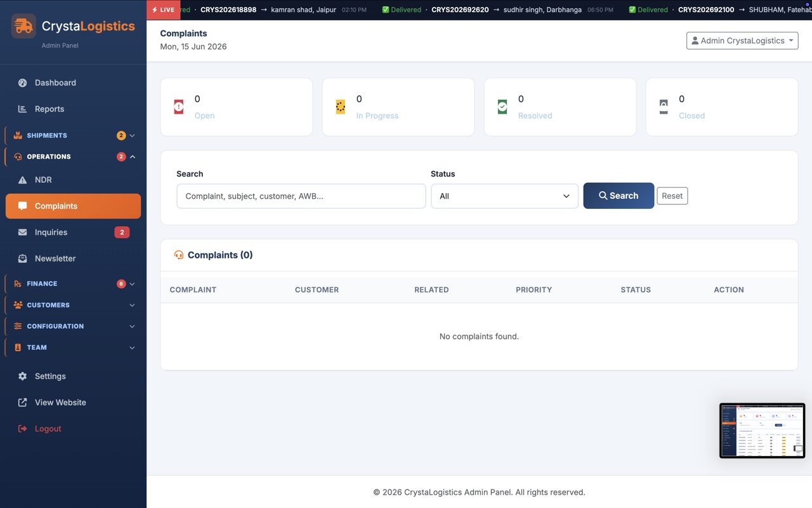Click the green Resolved check icon
The height and width of the screenshot is (508, 812).
tap(502, 107)
